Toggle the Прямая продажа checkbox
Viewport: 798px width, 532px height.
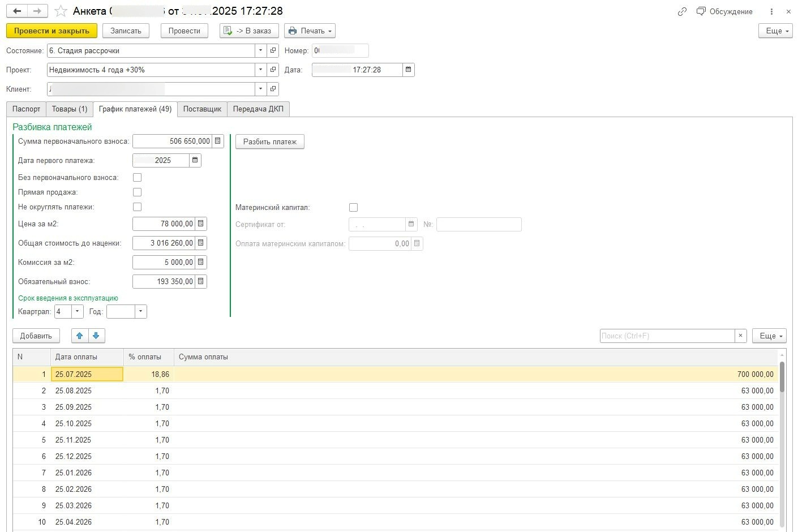(137, 192)
